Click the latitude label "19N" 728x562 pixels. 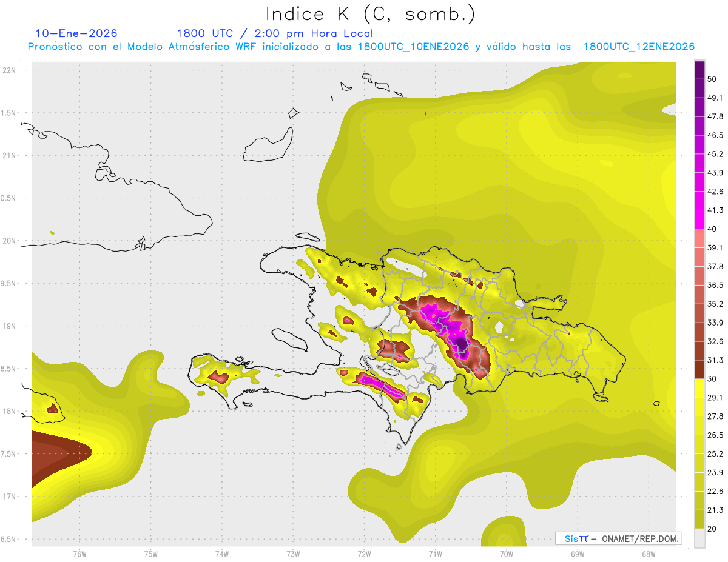(x=10, y=326)
